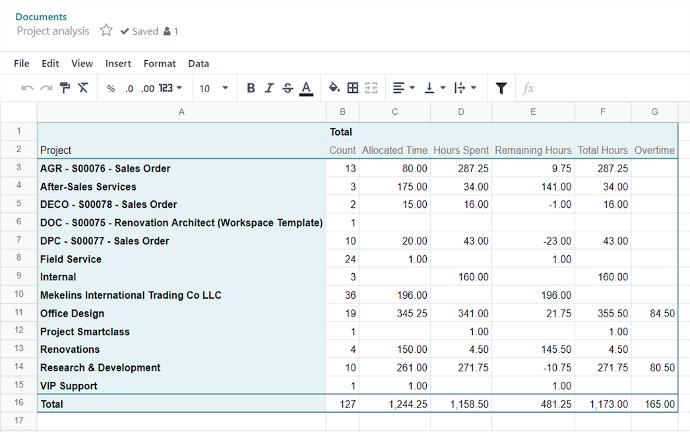Open the font size dropdown
Viewport: 690px width, 432px height.
tap(213, 88)
